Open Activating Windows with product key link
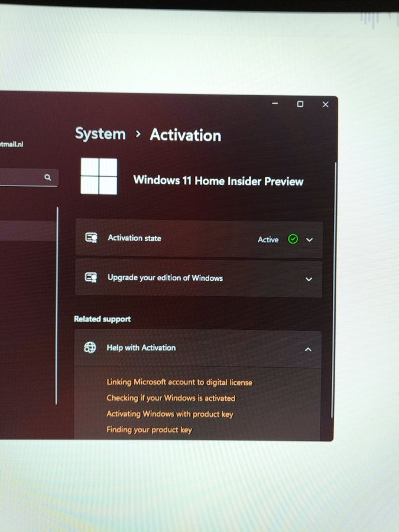399x532 pixels. click(170, 414)
